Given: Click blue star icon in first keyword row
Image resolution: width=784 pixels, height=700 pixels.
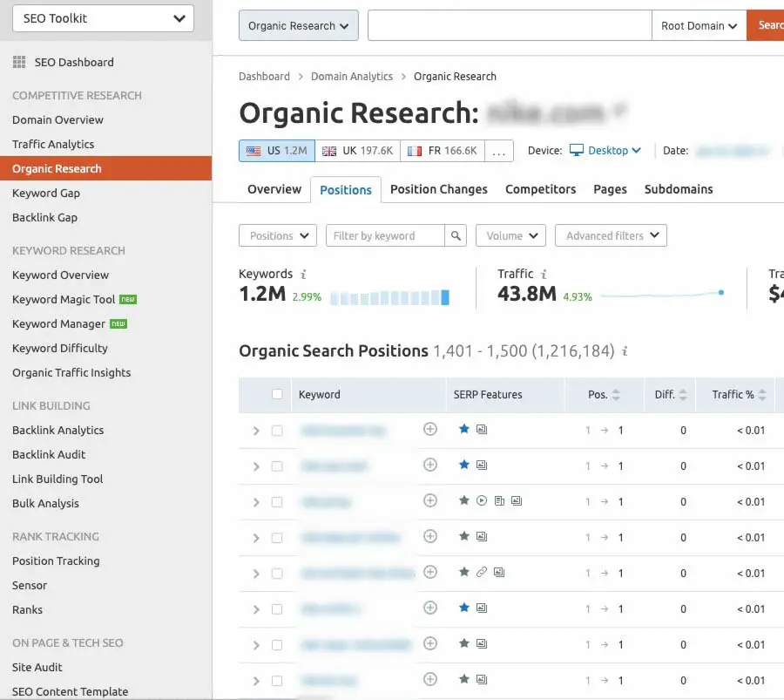Looking at the screenshot, I should [464, 429].
